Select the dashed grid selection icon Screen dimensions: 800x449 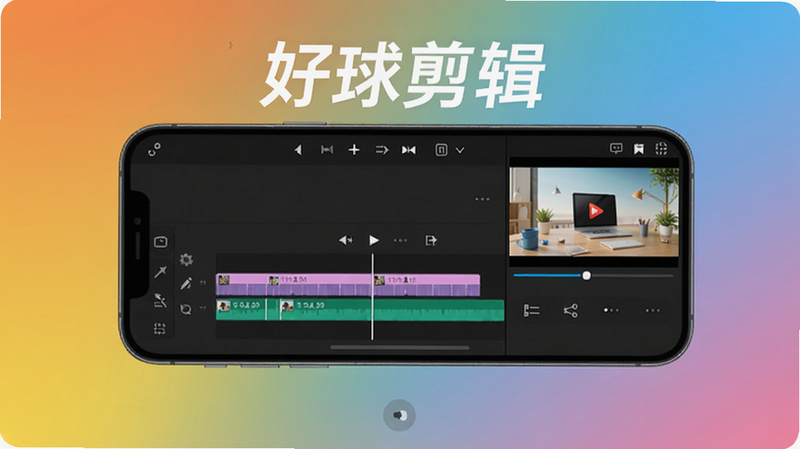point(160,329)
